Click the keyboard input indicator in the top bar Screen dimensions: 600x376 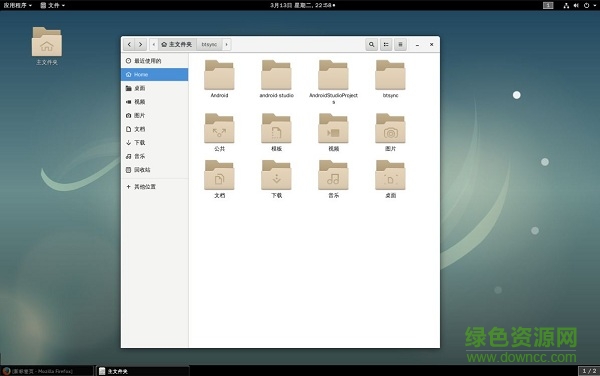tap(548, 5)
